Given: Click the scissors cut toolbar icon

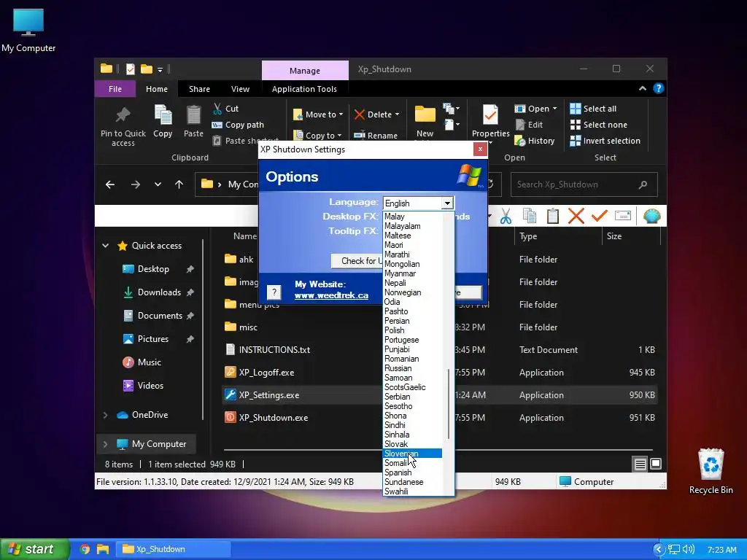Looking at the screenshot, I should click(x=506, y=216).
